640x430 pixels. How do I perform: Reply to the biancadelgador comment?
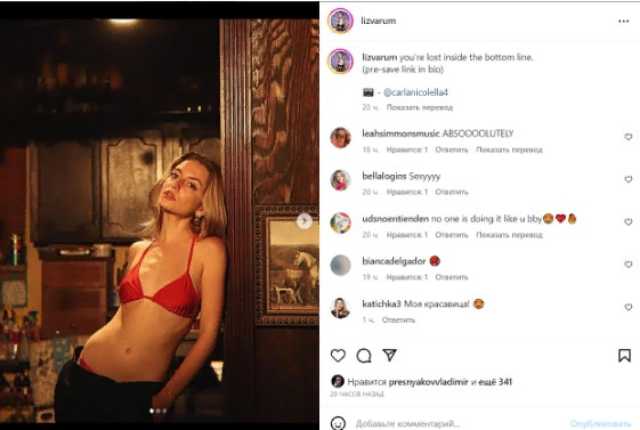(451, 277)
